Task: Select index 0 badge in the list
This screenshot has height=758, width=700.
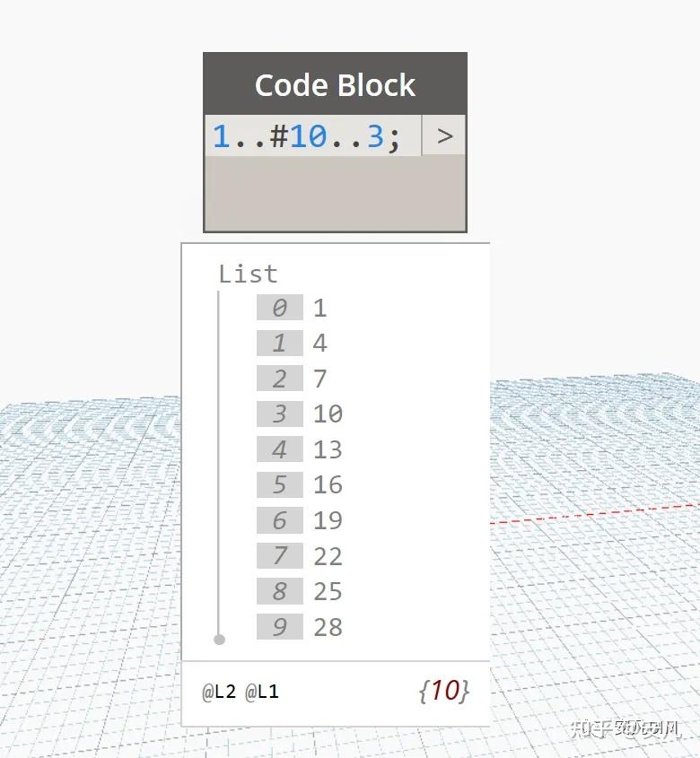Action: click(279, 307)
